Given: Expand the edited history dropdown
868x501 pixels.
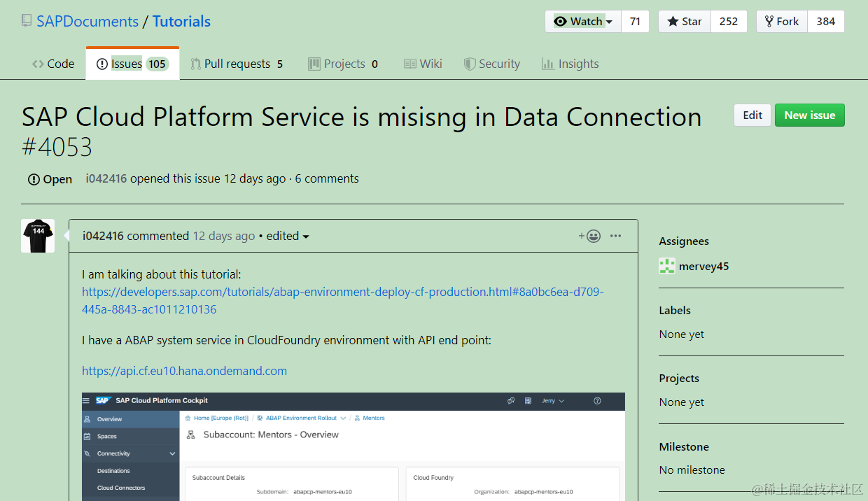Looking at the screenshot, I should point(288,236).
